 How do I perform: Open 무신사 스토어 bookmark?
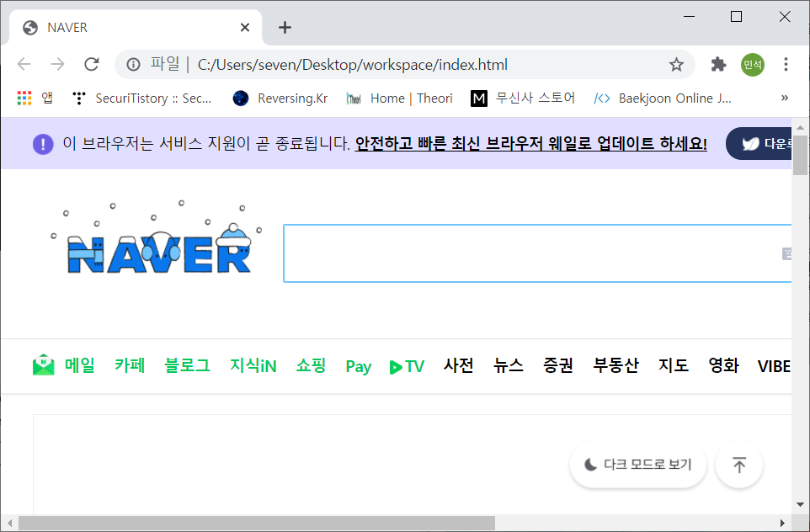pos(523,98)
